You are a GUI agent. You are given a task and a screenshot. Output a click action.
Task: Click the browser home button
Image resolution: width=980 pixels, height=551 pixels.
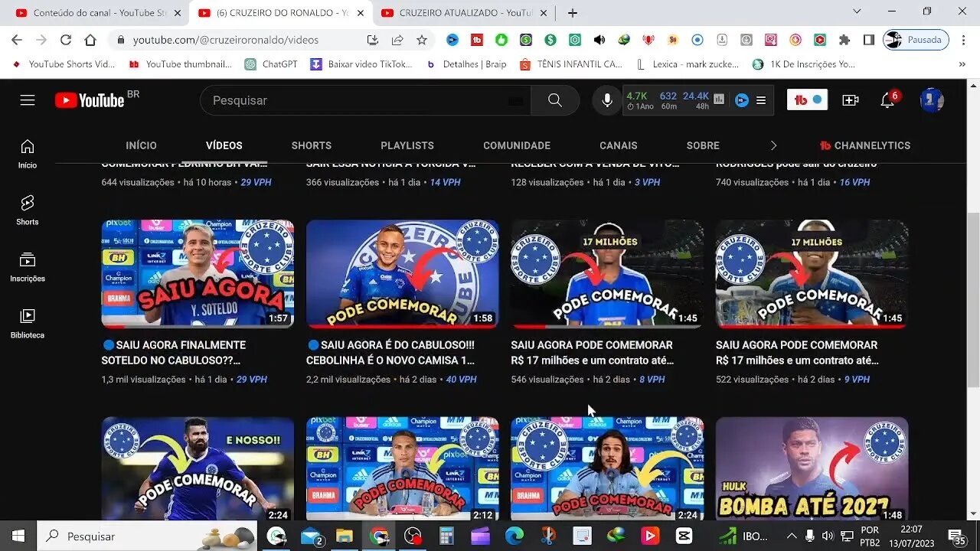pyautogui.click(x=90, y=40)
